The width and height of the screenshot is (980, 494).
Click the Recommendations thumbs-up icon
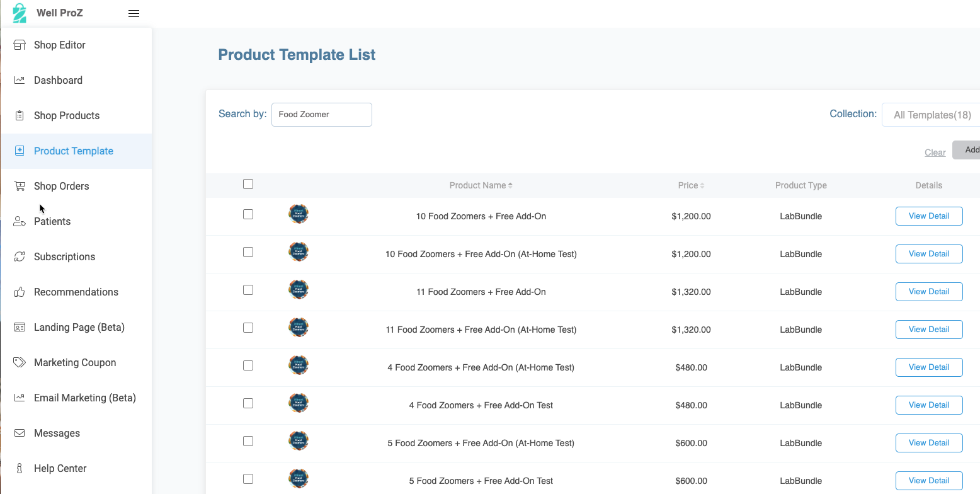20,292
